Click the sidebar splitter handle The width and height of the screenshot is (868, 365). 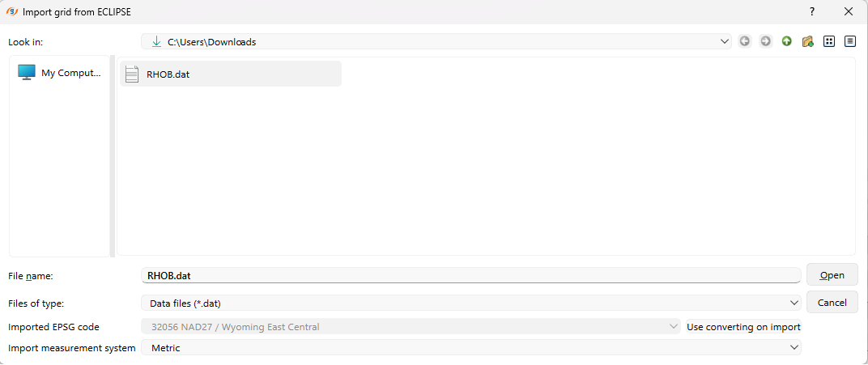[x=113, y=156]
